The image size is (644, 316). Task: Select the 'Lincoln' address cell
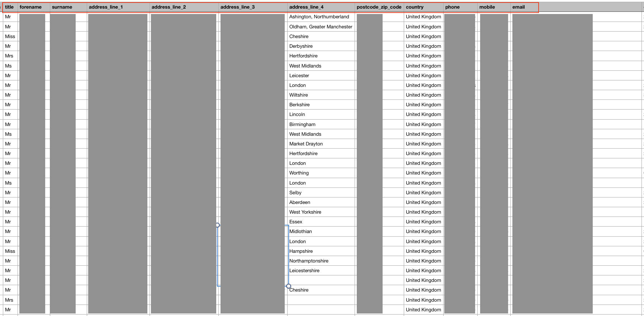click(321, 114)
